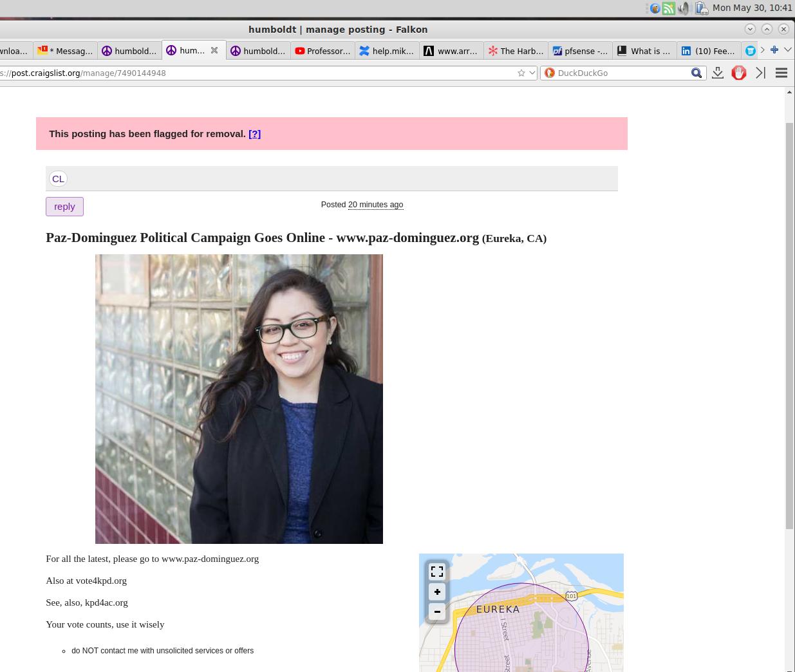Click the candidate photo image
795x672 pixels.
click(239, 399)
